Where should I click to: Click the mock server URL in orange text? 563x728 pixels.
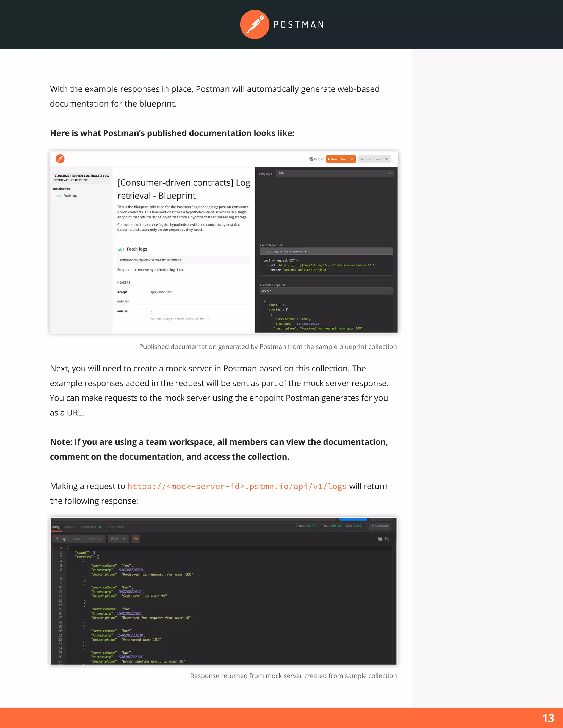(x=237, y=486)
